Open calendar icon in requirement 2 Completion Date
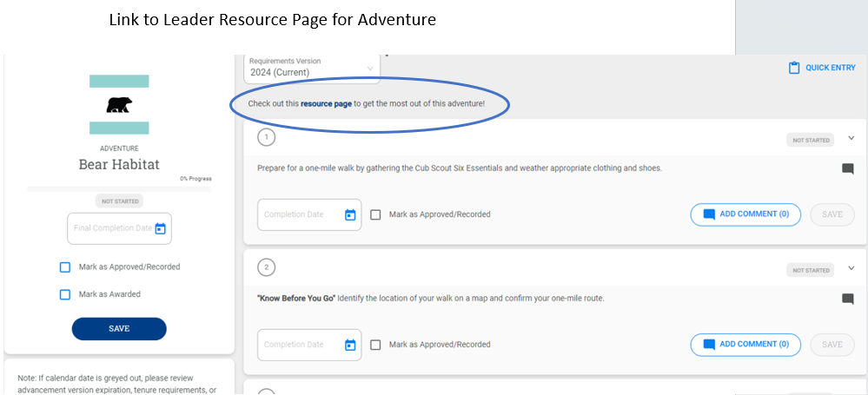 coord(350,346)
